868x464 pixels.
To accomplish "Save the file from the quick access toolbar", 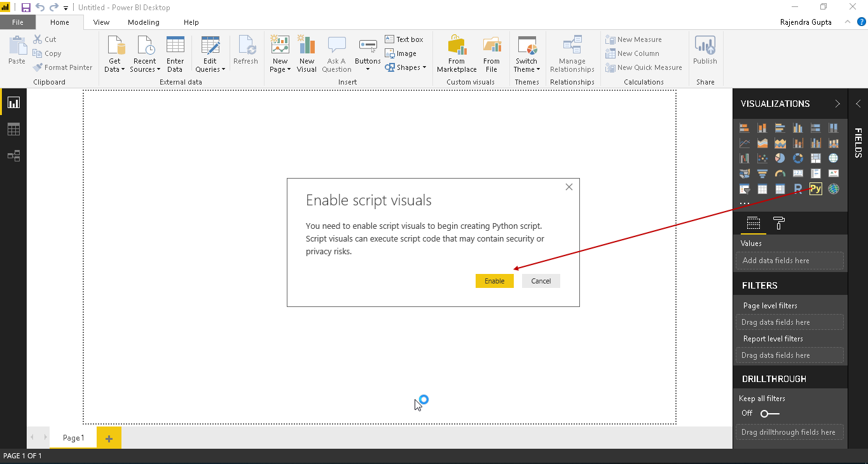I will coord(26,8).
